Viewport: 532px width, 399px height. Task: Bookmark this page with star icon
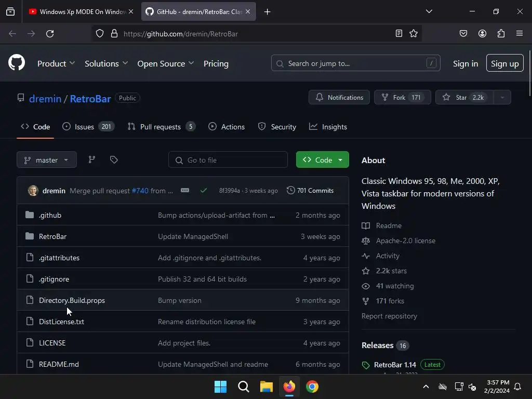414,33
